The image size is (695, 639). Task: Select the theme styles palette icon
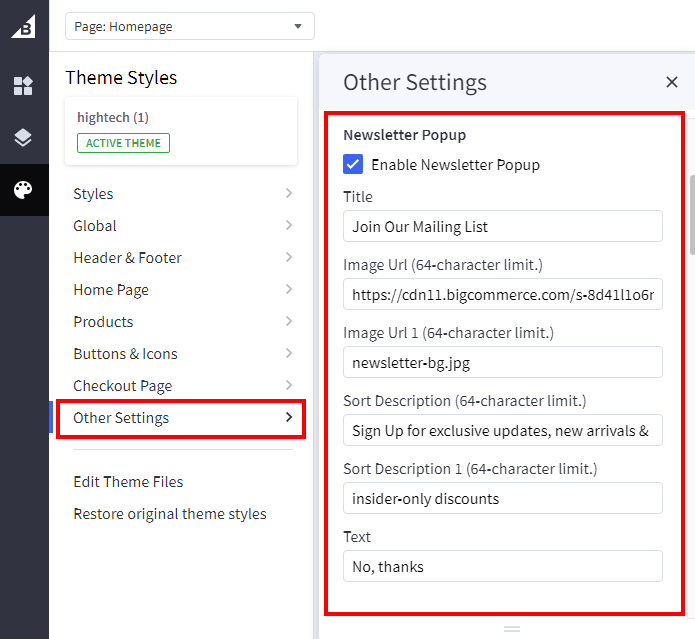point(23,190)
